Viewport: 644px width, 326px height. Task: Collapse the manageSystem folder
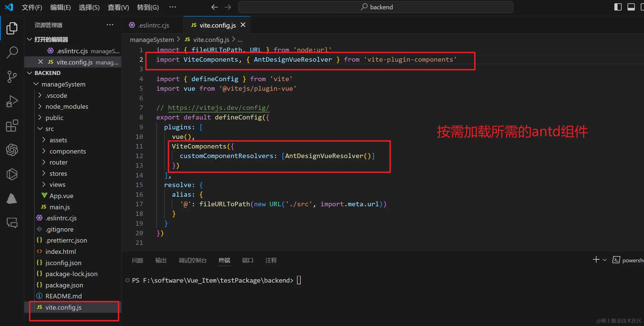[73, 84]
